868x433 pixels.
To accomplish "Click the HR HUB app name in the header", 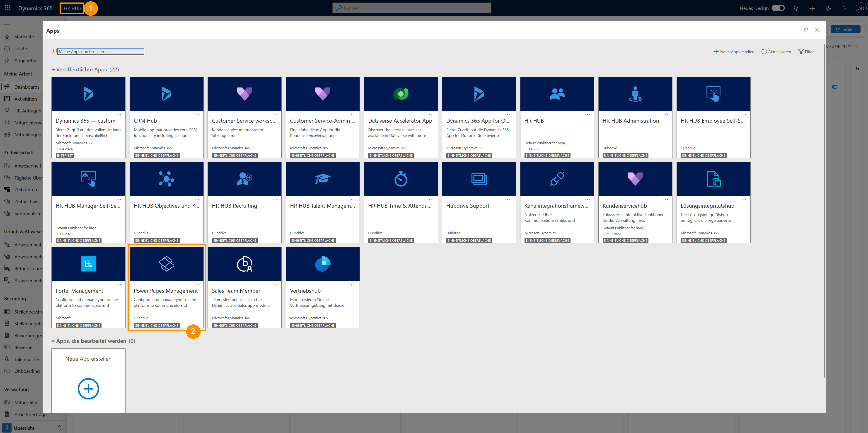I will [x=72, y=8].
